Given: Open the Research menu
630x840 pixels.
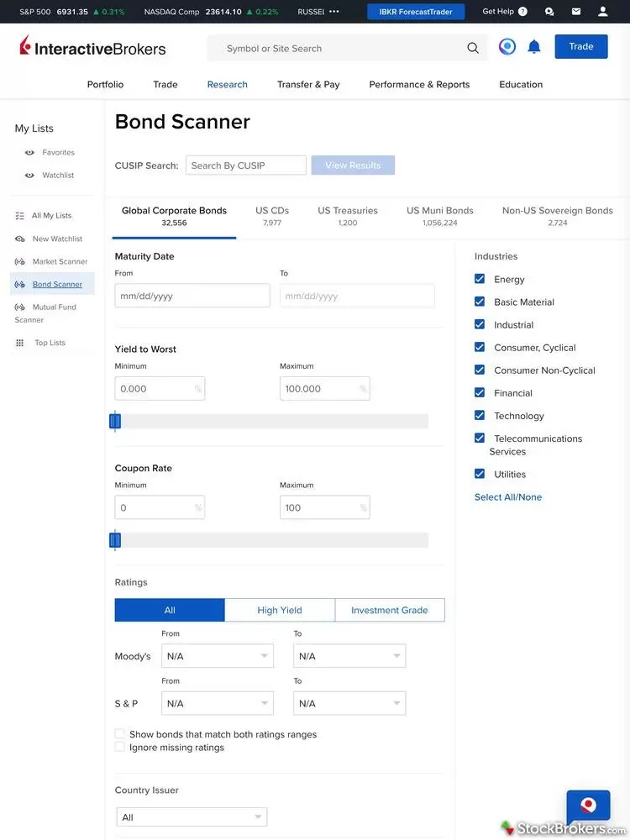Looking at the screenshot, I should pos(227,84).
